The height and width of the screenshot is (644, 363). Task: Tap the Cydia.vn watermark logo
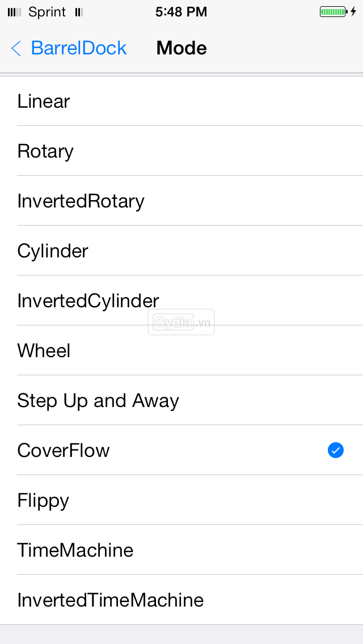(x=181, y=322)
